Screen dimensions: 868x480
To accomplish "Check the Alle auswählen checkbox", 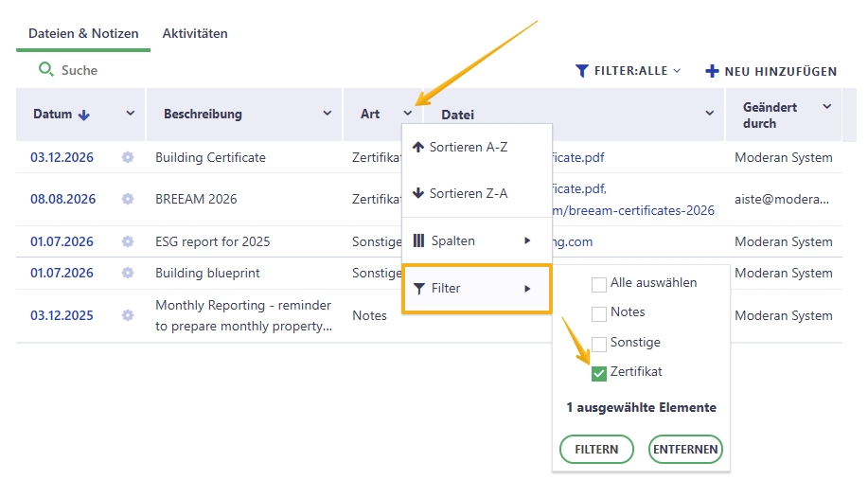I will pos(599,285).
